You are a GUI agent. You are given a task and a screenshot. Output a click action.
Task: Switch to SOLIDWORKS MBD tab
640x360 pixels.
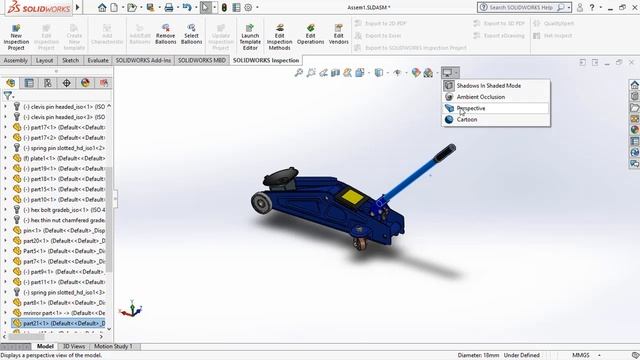click(202, 60)
